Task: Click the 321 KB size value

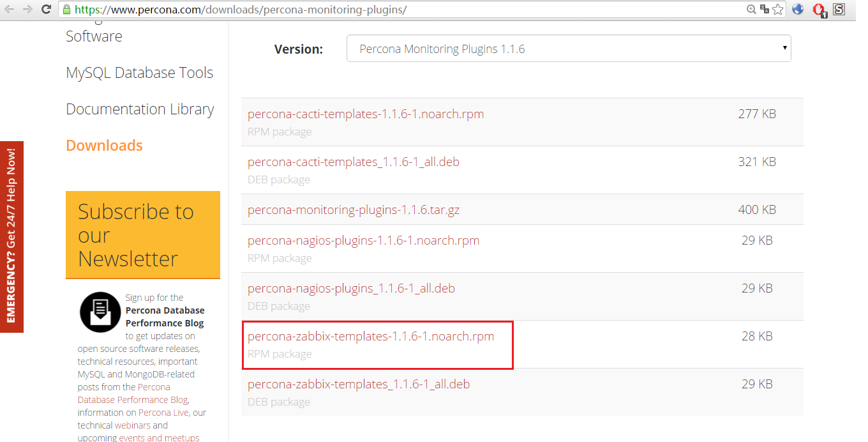Action: point(757,162)
